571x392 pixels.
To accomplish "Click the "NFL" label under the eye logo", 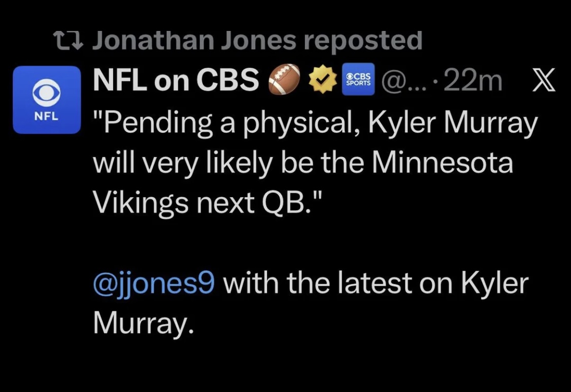I will 46,115.
